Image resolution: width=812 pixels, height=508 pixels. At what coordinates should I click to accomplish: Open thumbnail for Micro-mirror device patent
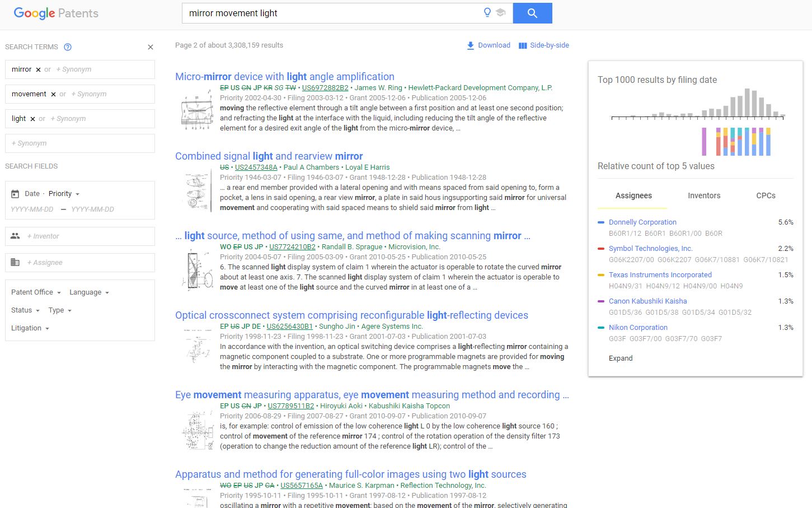point(197,111)
